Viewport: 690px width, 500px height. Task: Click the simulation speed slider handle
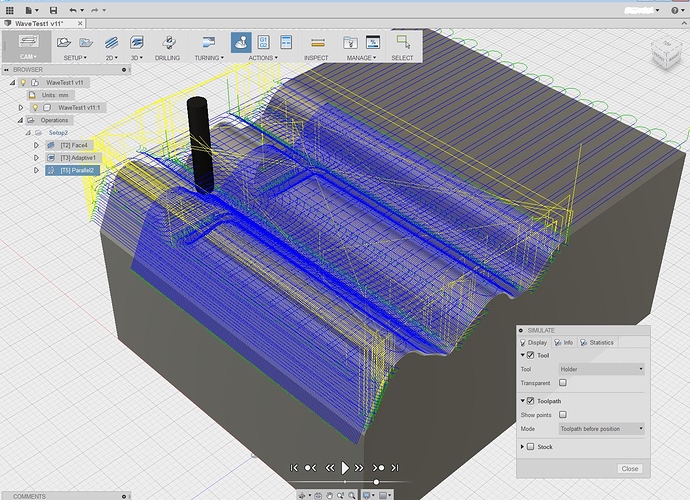click(376, 482)
